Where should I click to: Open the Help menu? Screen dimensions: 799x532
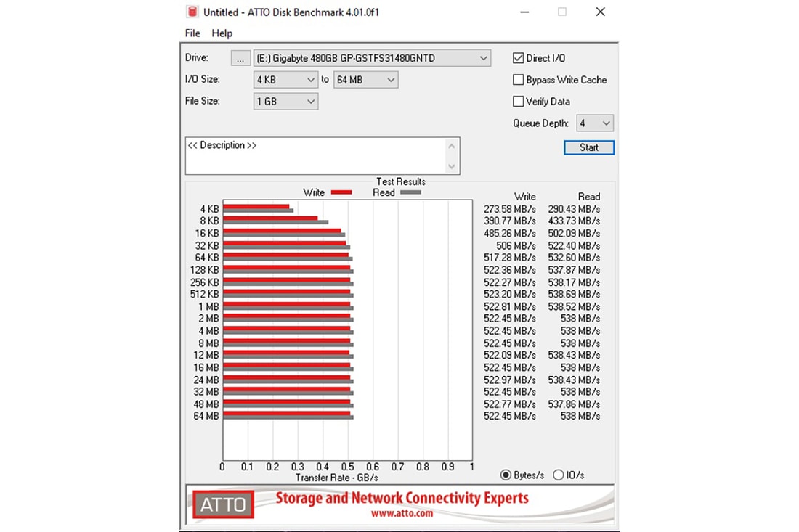222,33
